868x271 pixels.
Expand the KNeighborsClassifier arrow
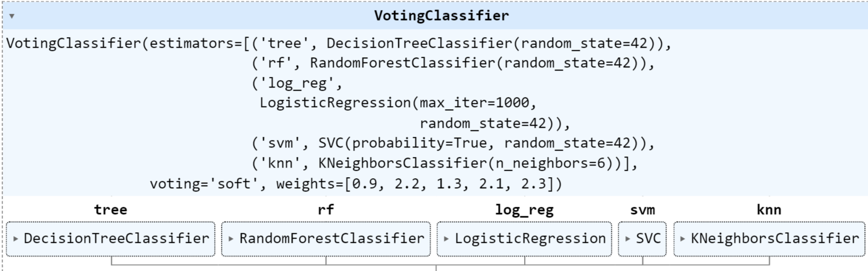pos(683,239)
